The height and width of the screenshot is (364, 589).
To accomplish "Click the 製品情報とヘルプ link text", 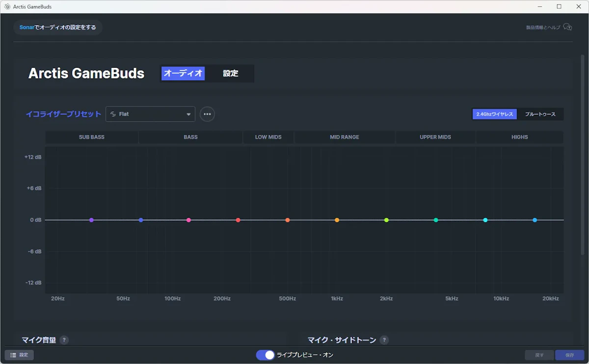I will coord(543,27).
